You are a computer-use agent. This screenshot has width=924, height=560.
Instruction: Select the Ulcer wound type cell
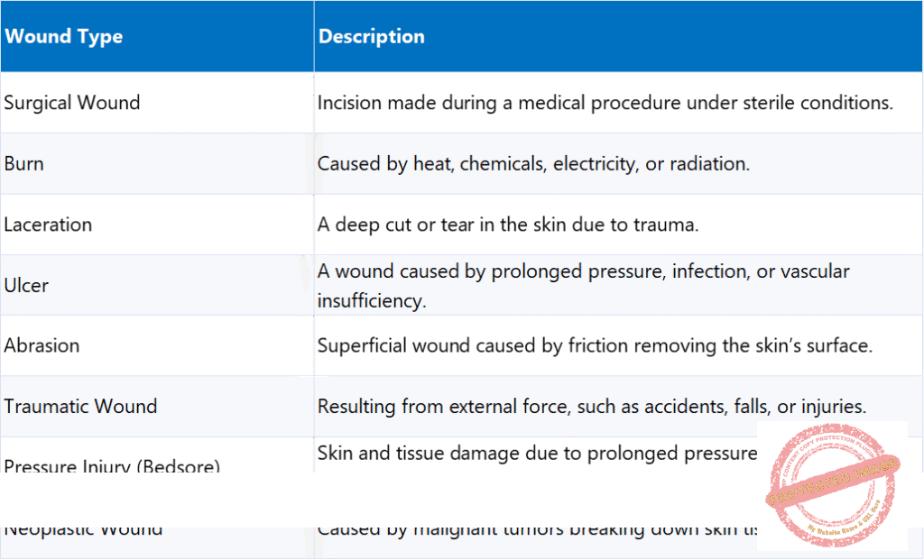[x=157, y=285]
